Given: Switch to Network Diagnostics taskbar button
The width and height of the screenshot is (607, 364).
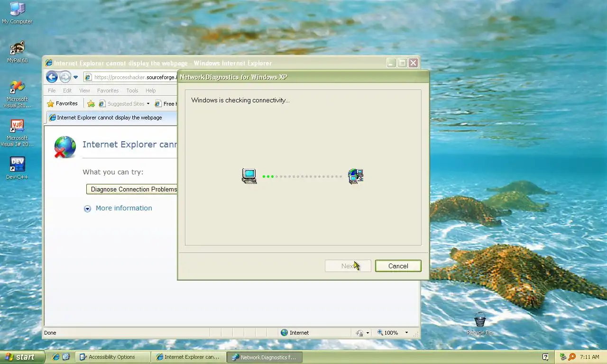Looking at the screenshot, I should tap(265, 357).
